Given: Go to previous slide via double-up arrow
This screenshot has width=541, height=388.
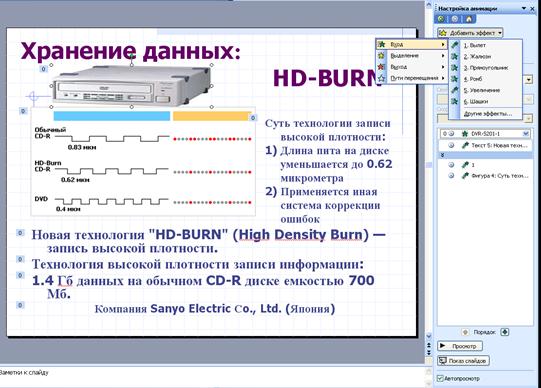Looking at the screenshot, I should click(x=429, y=345).
